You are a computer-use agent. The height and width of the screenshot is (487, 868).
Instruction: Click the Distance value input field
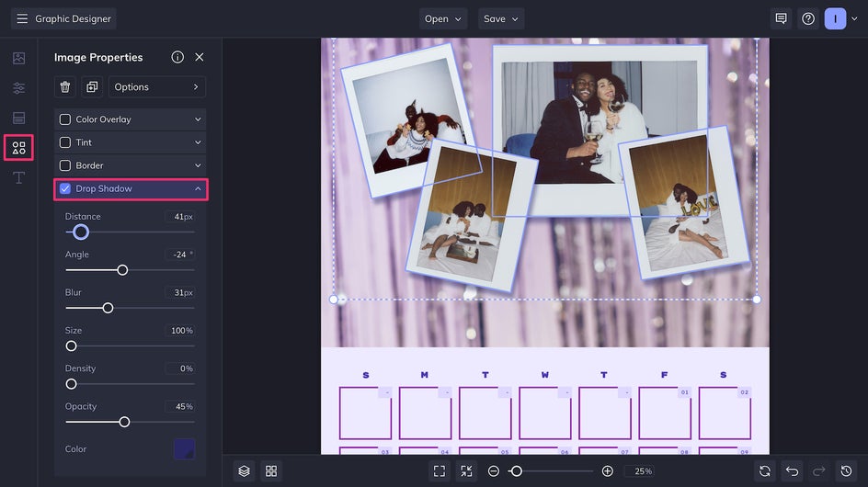[180, 216]
